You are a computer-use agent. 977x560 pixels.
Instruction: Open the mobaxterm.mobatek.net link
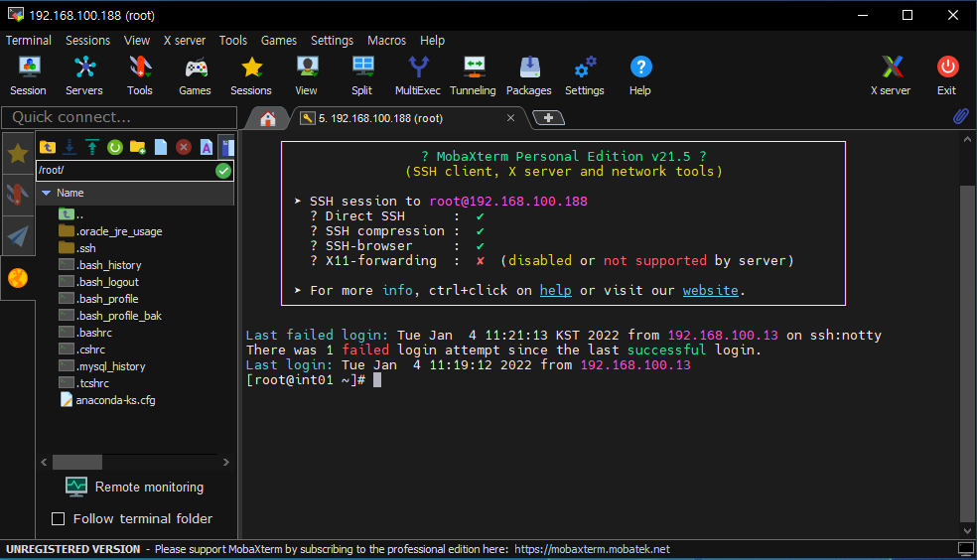(592, 549)
